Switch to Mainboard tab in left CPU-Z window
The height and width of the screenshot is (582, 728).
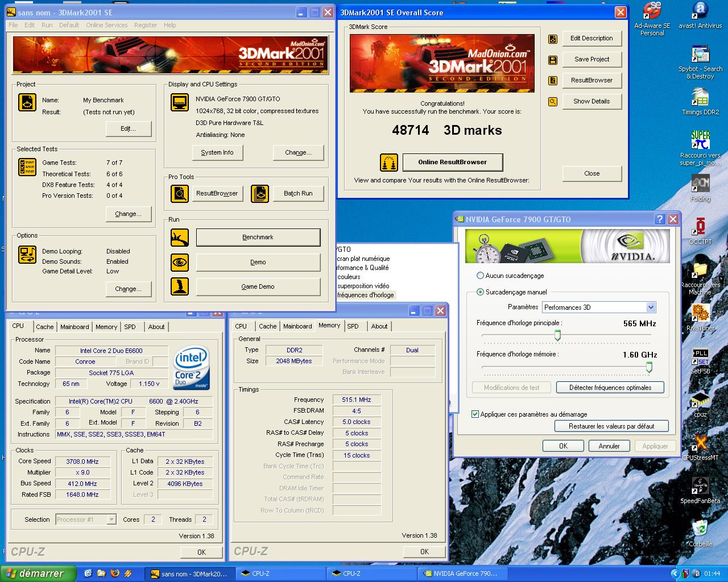[75, 327]
